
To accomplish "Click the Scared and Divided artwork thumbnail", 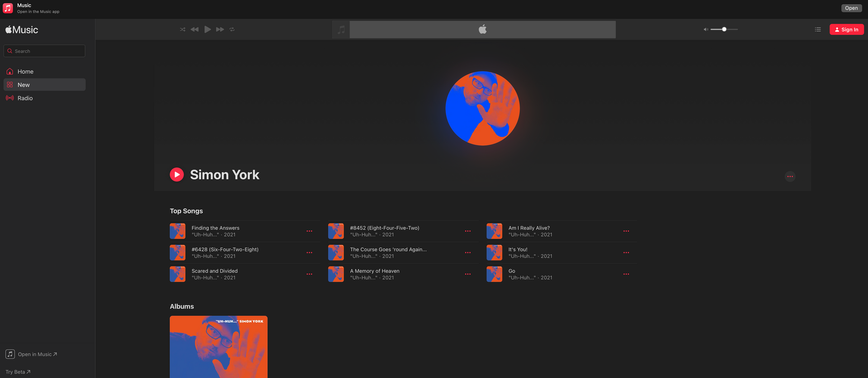I will (178, 274).
